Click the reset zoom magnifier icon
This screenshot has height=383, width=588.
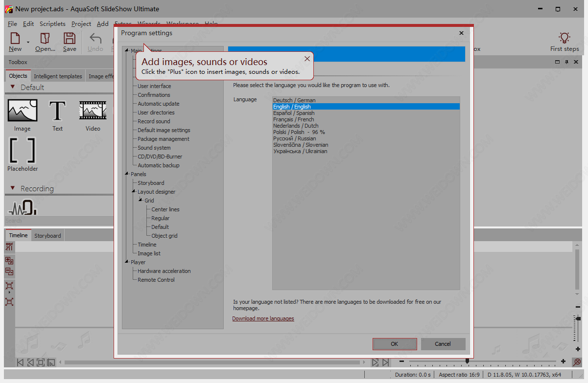click(577, 362)
